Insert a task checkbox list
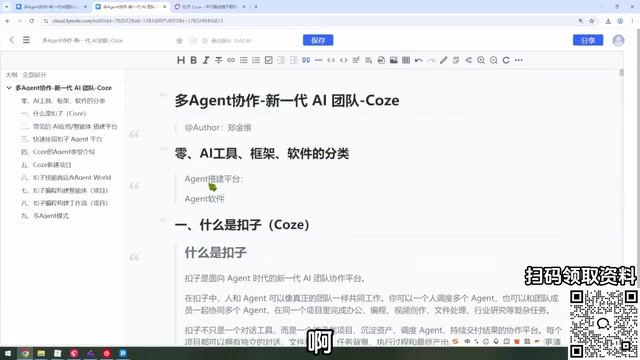Image resolution: width=640 pixels, height=360 pixels. coord(269,60)
